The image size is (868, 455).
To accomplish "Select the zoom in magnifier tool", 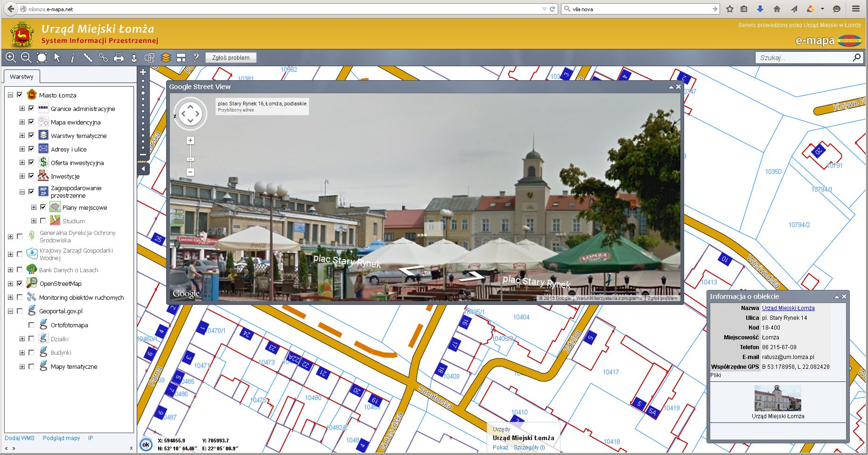I will pos(10,57).
